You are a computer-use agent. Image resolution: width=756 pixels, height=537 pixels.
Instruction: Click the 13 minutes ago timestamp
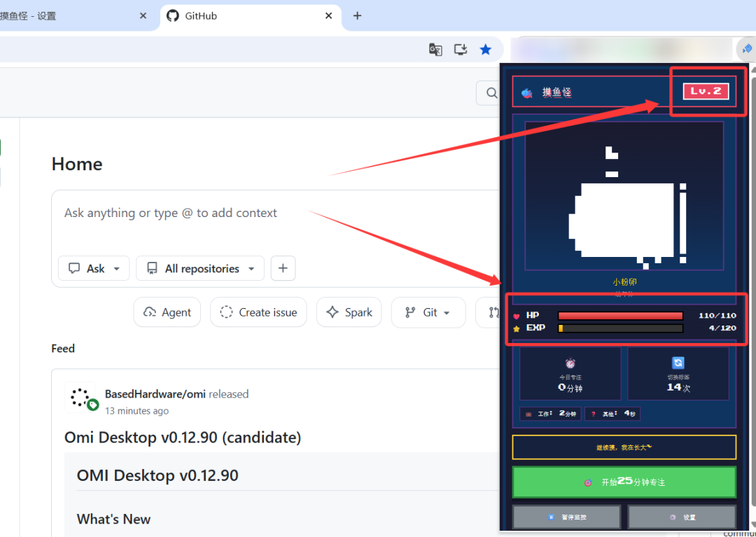point(137,411)
